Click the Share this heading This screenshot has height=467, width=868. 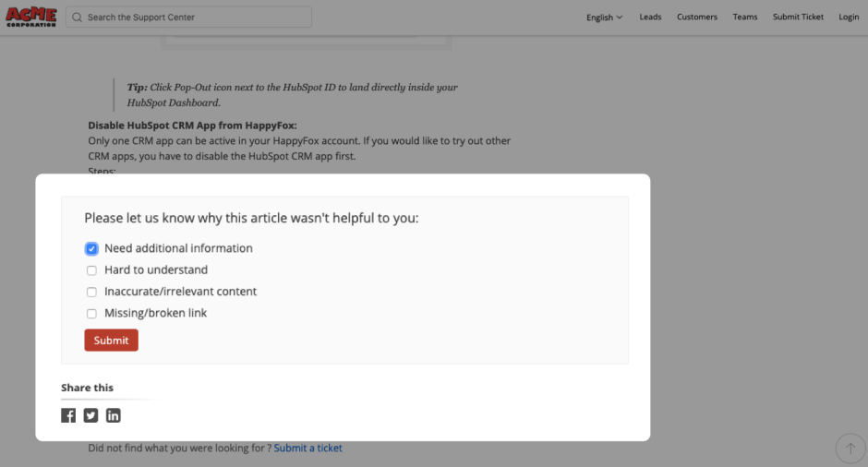click(x=87, y=388)
